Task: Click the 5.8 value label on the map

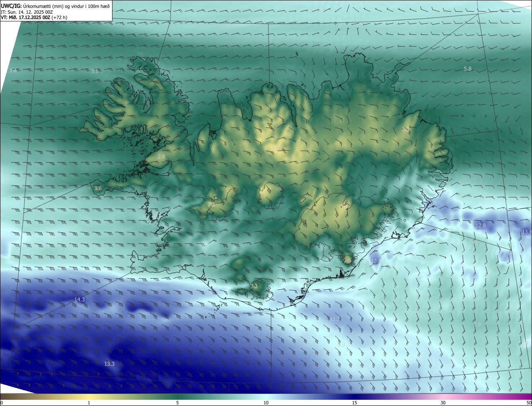Action: click(468, 69)
